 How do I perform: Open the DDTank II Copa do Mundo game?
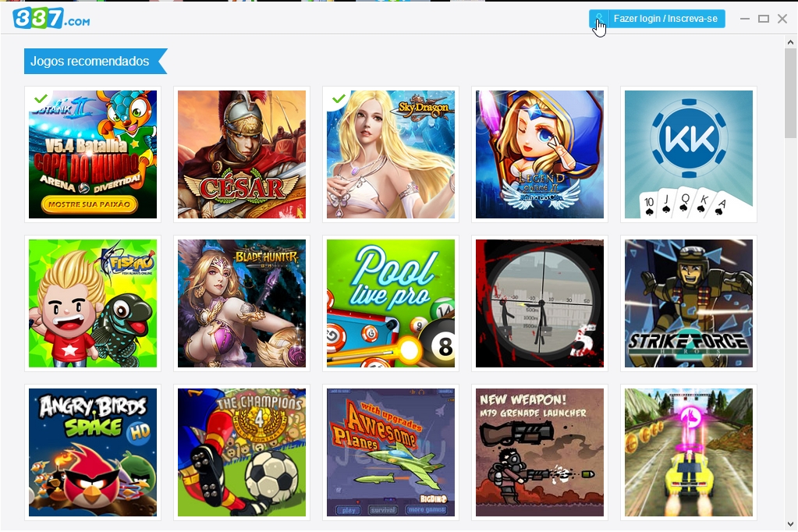point(93,154)
